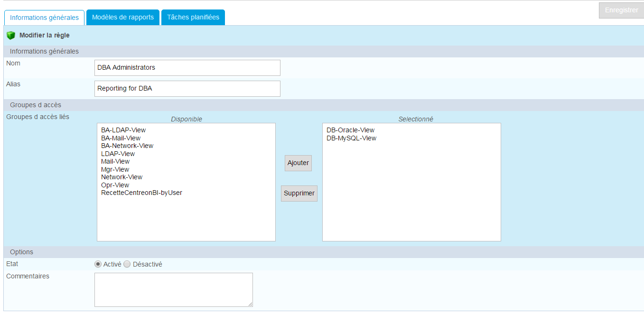Viewport: 644px width, 314px height.
Task: Click the Alias input field
Action: point(187,89)
